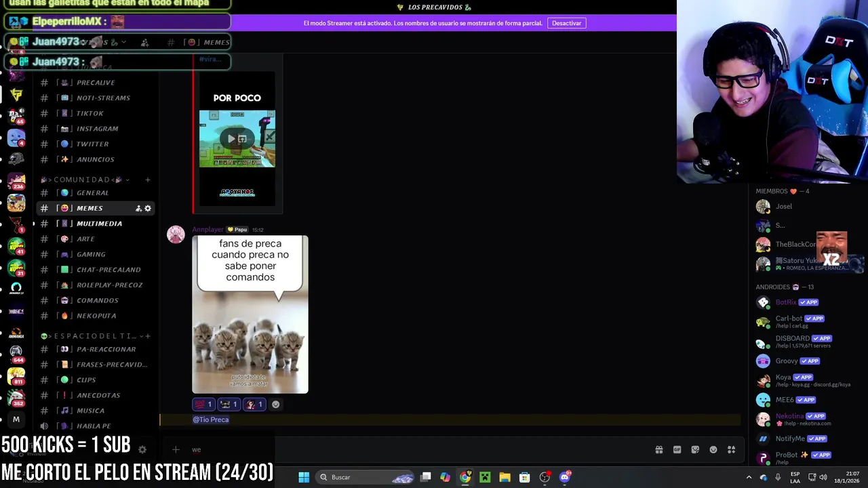Collapse the COMUNIDAD category

(85, 180)
